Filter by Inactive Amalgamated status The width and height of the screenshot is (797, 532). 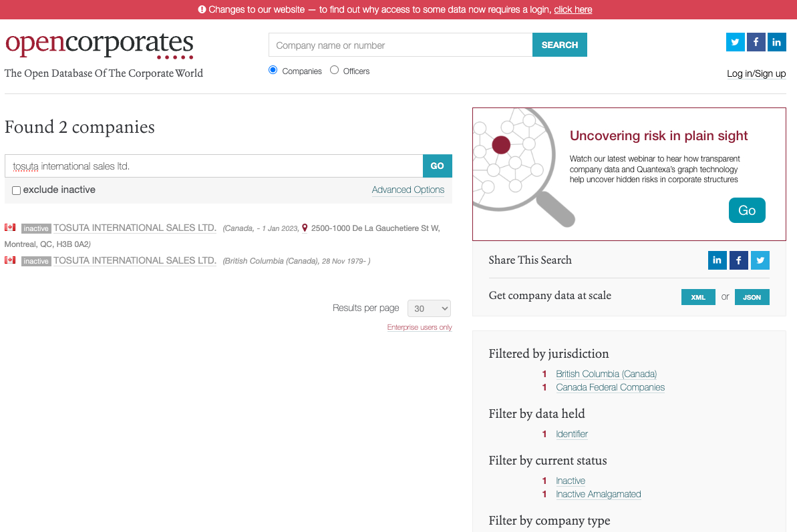coord(599,494)
